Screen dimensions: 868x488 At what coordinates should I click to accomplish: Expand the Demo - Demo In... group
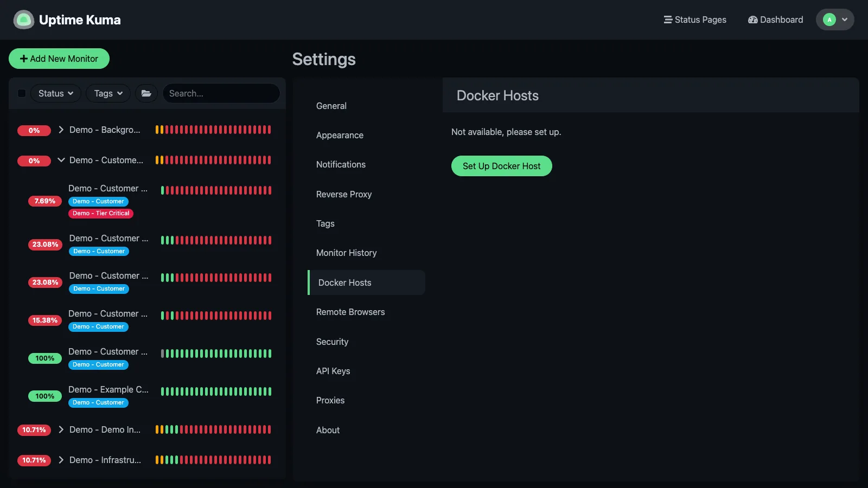[x=61, y=429]
